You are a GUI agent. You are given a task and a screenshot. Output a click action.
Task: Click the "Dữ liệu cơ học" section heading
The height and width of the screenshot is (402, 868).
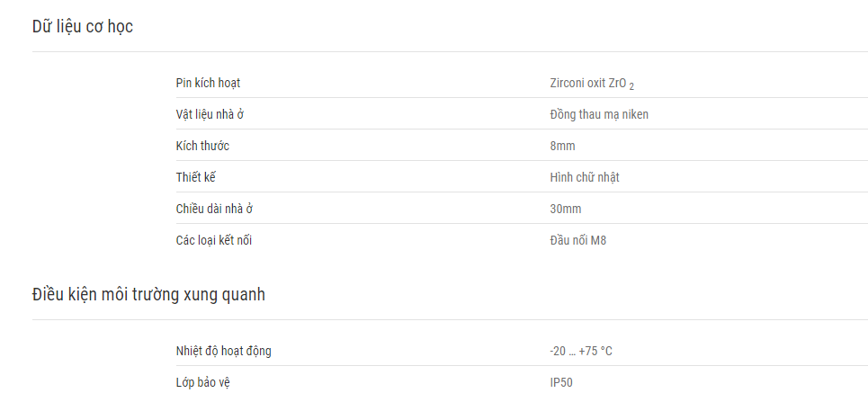83,27
